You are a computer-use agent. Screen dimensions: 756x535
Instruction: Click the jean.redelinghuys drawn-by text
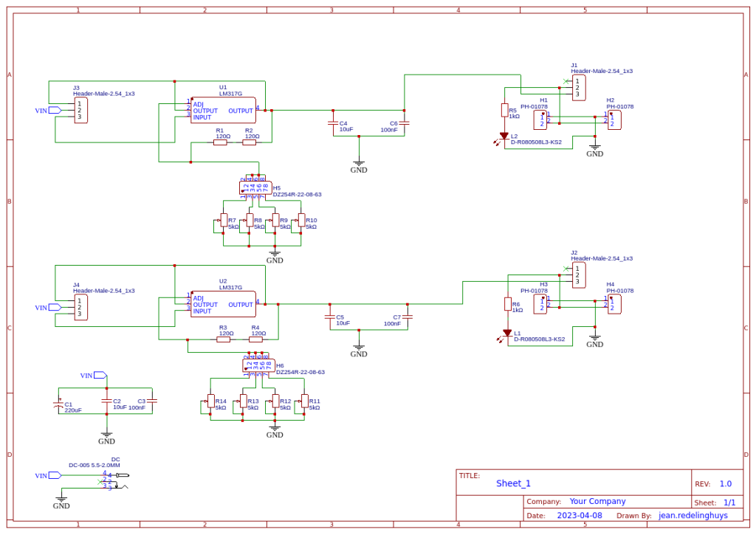(x=693, y=515)
